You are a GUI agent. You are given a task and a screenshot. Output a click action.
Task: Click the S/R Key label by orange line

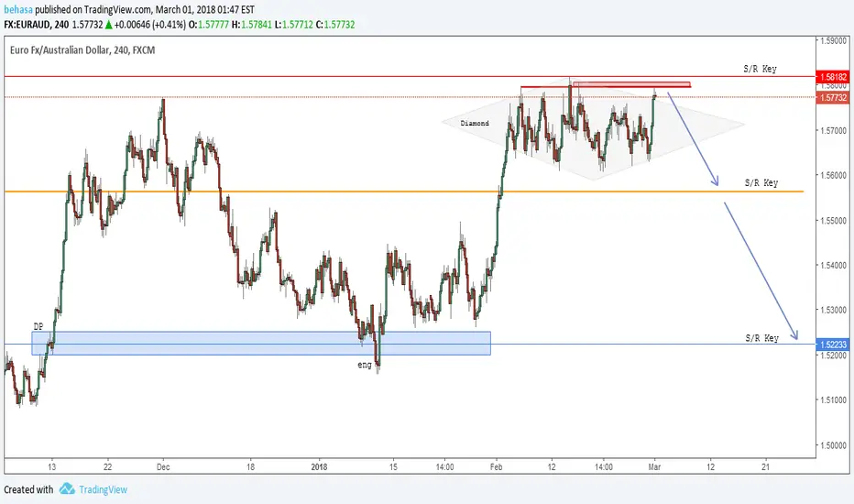(x=761, y=182)
